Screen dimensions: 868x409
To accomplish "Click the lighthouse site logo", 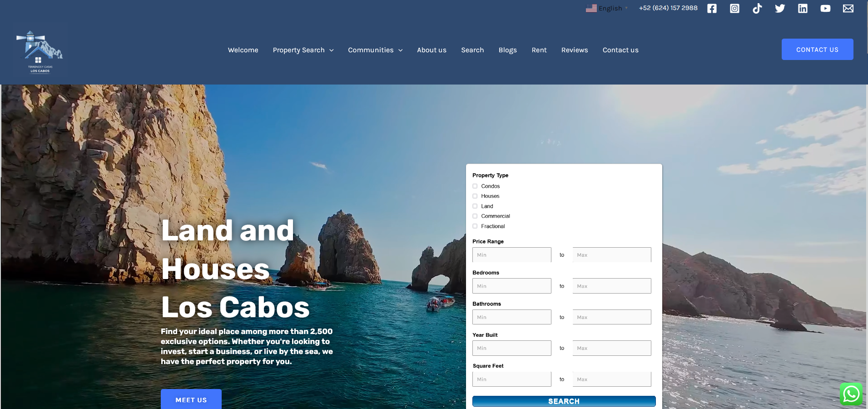I will (x=40, y=50).
